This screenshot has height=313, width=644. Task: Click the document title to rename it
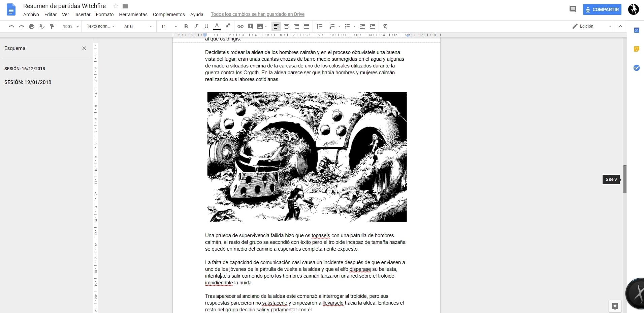[64, 6]
